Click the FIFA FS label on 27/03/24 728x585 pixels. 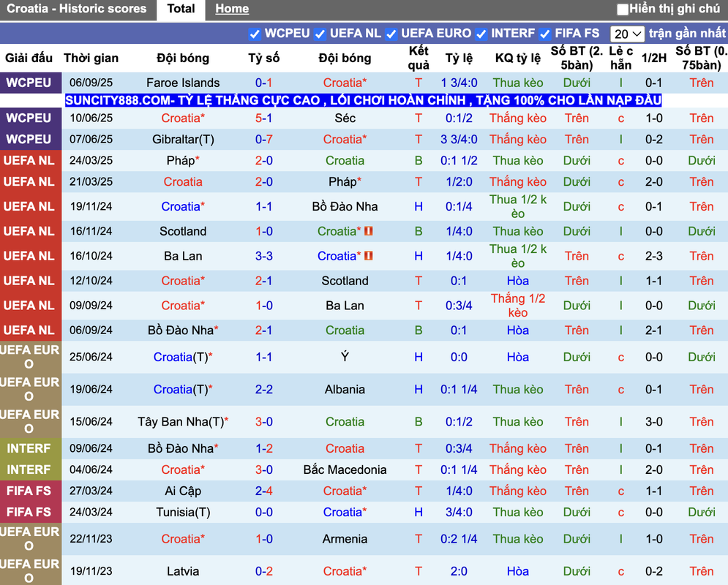(29, 491)
